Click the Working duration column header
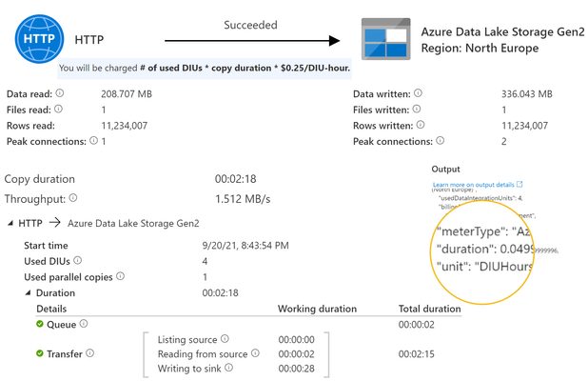Image resolution: width=588 pixels, height=381 pixels. (x=317, y=309)
